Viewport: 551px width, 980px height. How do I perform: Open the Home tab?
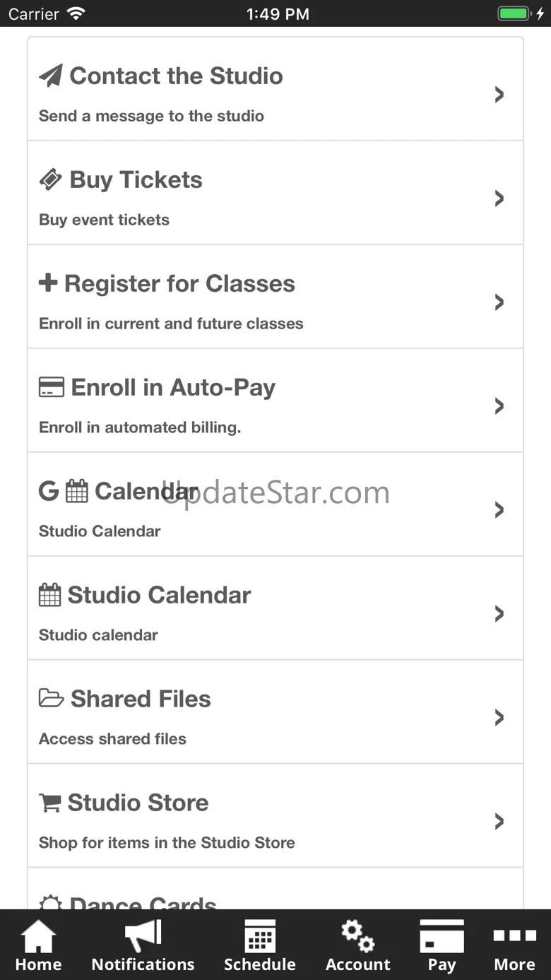(38, 946)
